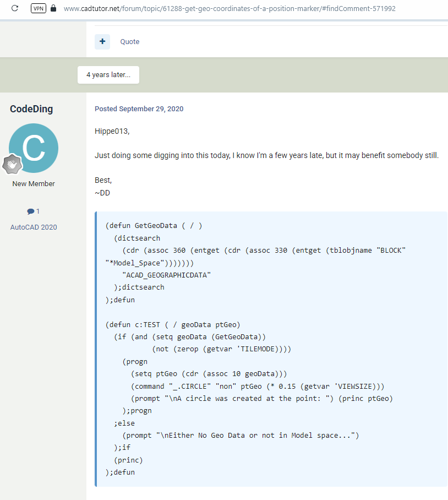
Task: Click the ';else' comment line
Action: 124,423
